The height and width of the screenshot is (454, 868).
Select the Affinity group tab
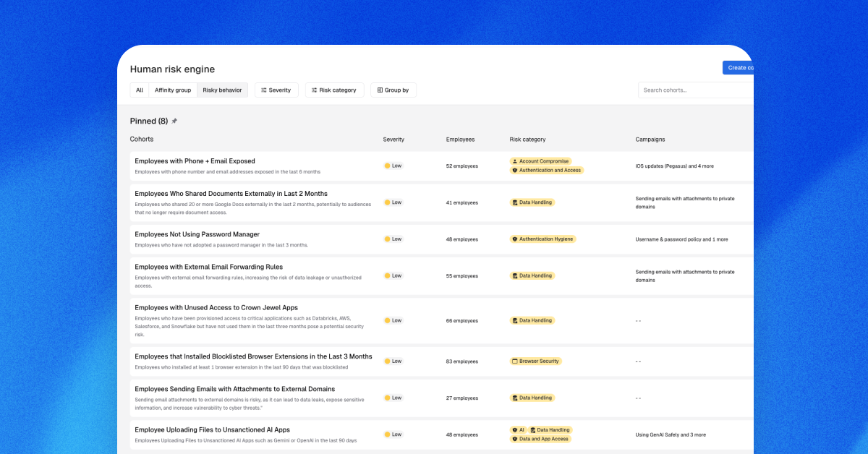[x=173, y=90]
